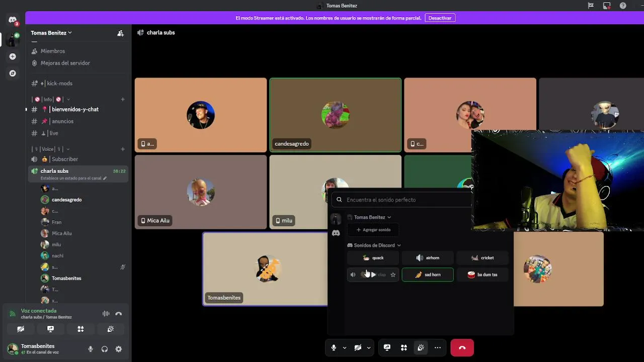
Task: Toggle camera in sidebar voice panel
Action: (x=21, y=329)
